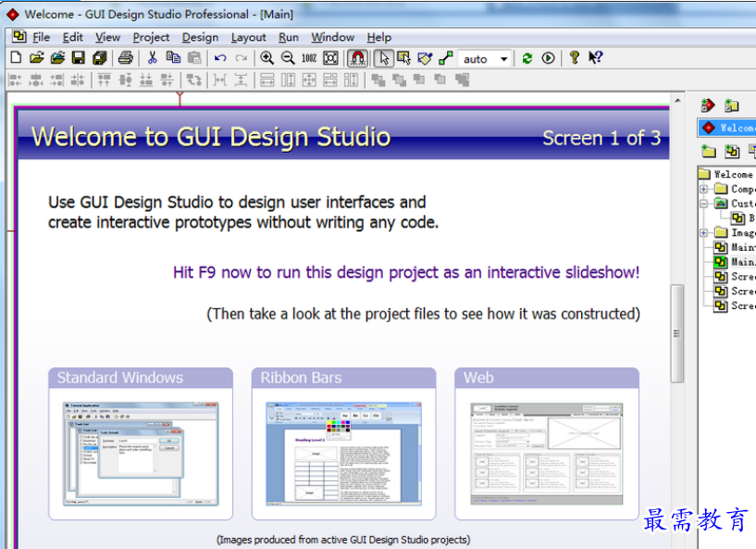Click the context help pointer-question icon
The image size is (756, 549).
tap(595, 58)
